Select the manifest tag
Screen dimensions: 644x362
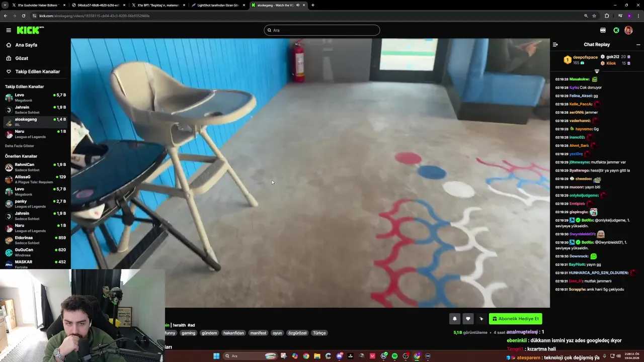pos(258,333)
